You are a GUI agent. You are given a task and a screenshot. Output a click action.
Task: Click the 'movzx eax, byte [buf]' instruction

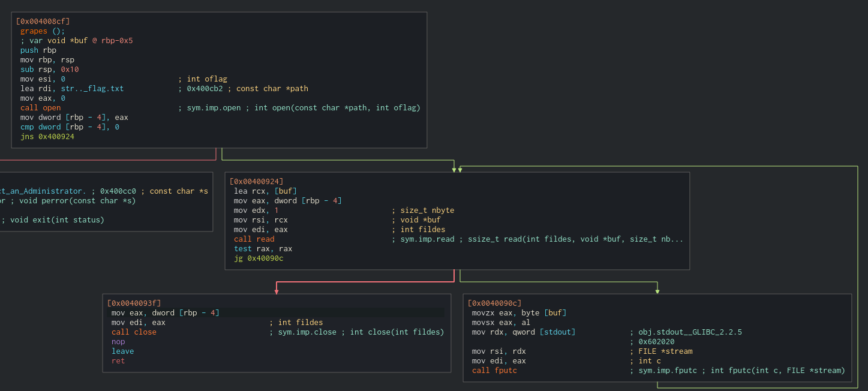pyautogui.click(x=519, y=313)
